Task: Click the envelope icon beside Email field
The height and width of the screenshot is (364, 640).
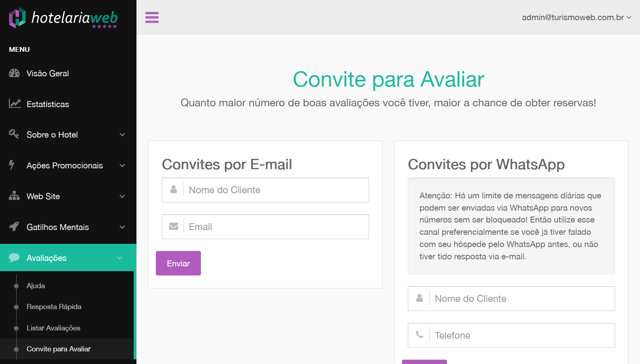Action: pos(173,226)
